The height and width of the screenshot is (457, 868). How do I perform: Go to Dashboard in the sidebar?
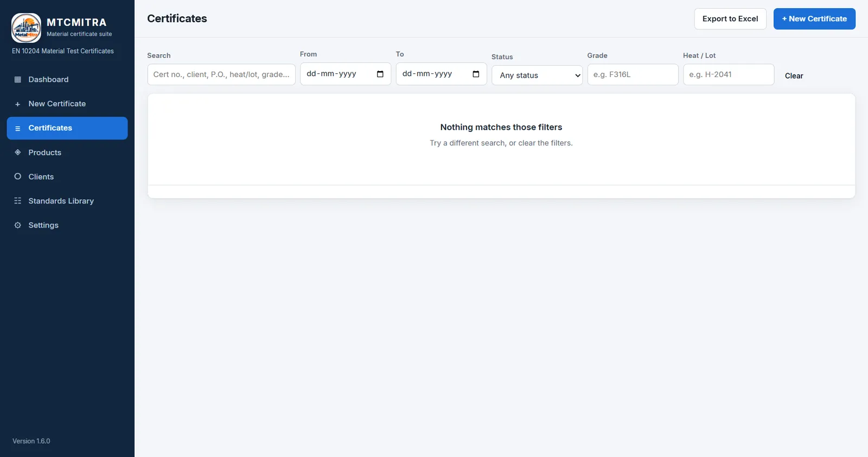(67, 80)
